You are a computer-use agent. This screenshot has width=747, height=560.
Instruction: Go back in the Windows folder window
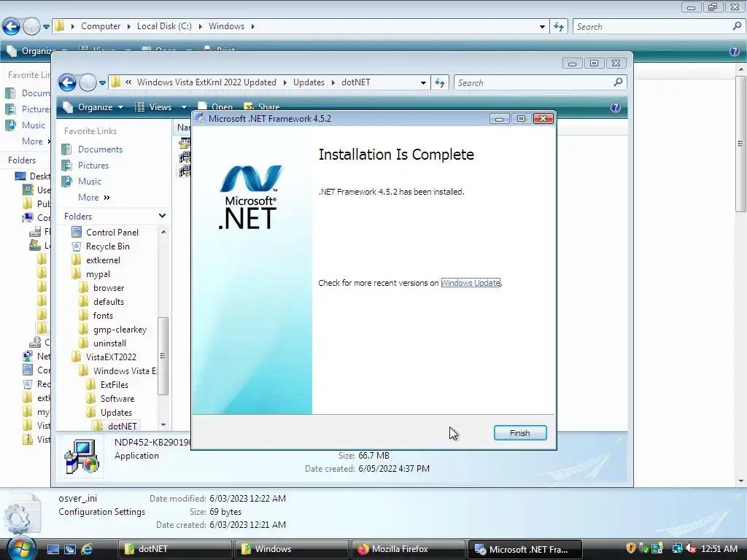11,27
